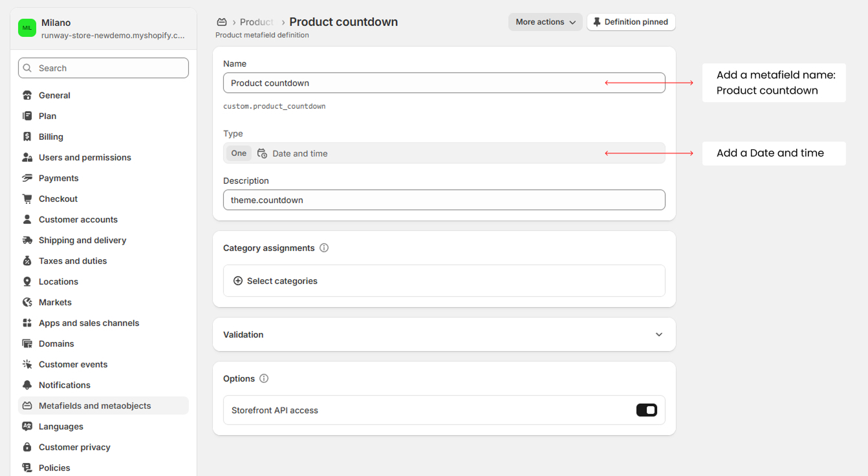This screenshot has height=476, width=868.
Task: Expand the Validation section
Action: click(x=658, y=334)
